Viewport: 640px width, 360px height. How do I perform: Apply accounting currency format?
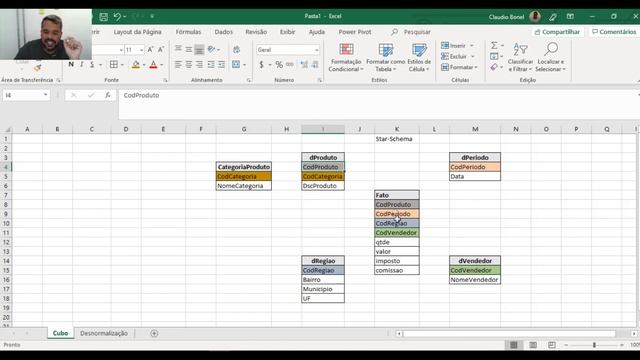click(x=262, y=64)
